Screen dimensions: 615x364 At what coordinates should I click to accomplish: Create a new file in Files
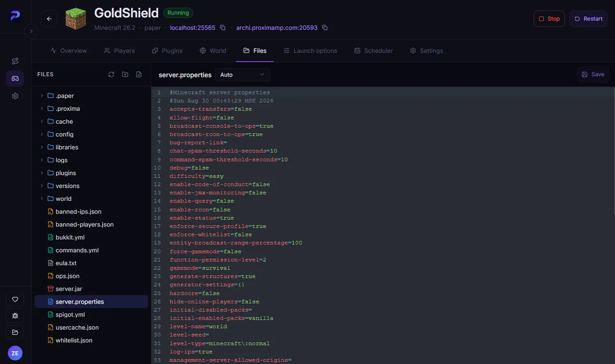pos(139,74)
